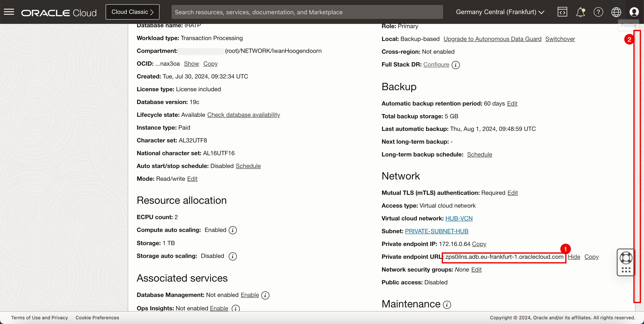Click the page vertical scrollbar
Image resolution: width=644 pixels, height=324 pixels.
(x=637, y=165)
